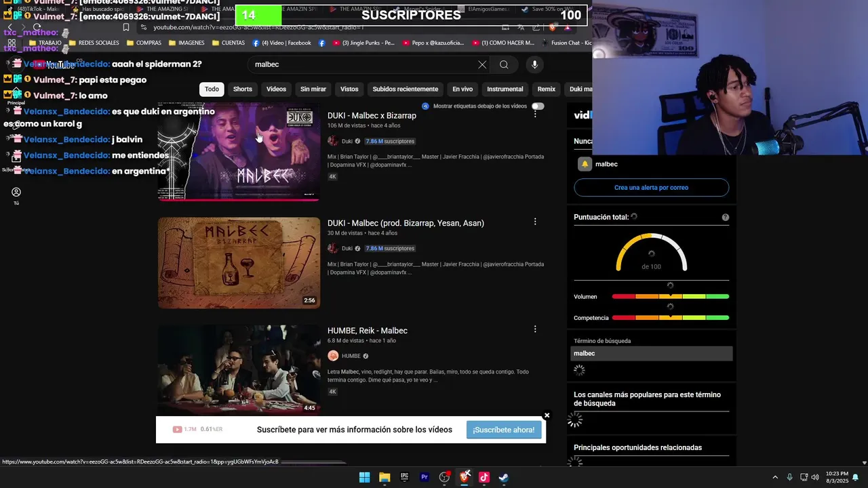Start voice search with microphone icon

[534, 64]
